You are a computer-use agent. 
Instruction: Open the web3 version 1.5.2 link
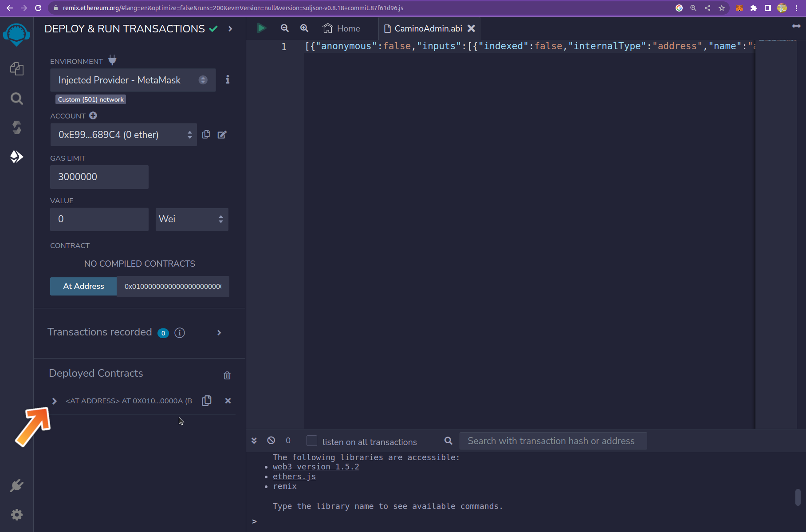(316, 467)
